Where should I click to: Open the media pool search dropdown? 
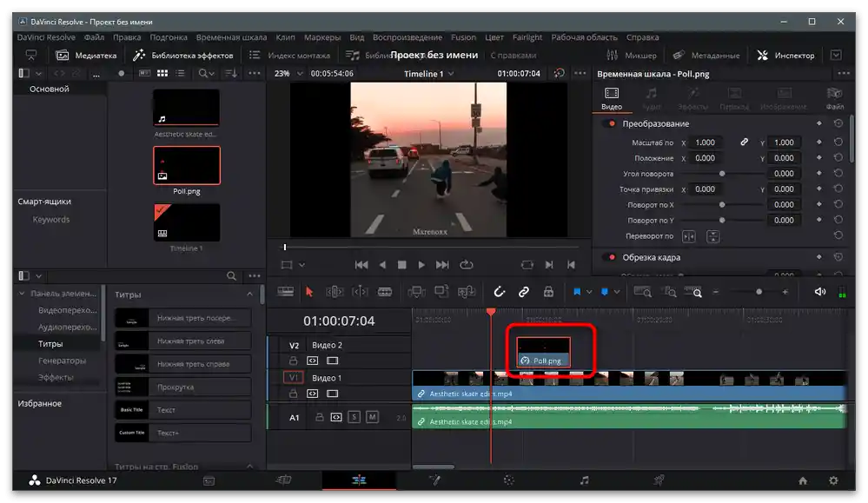point(207,73)
